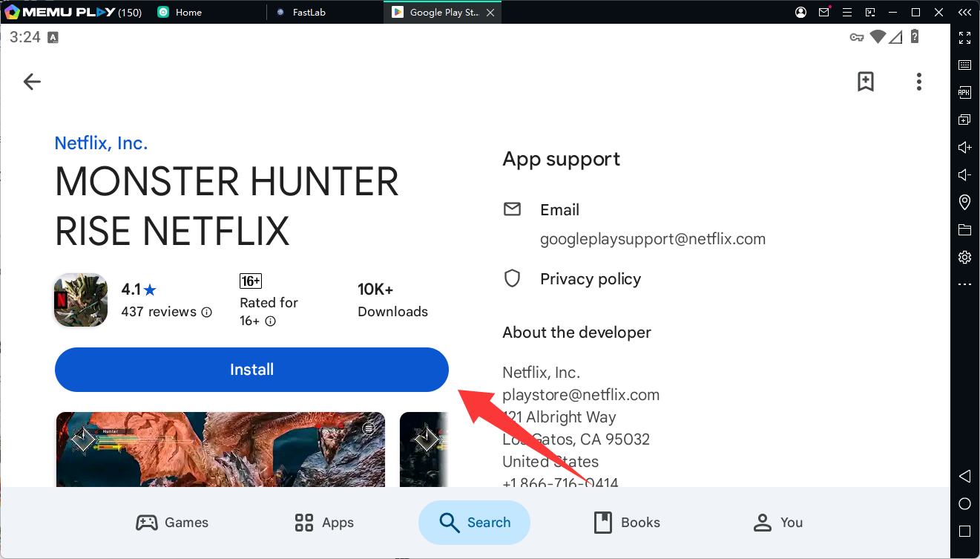Open the Games section

[172, 523]
